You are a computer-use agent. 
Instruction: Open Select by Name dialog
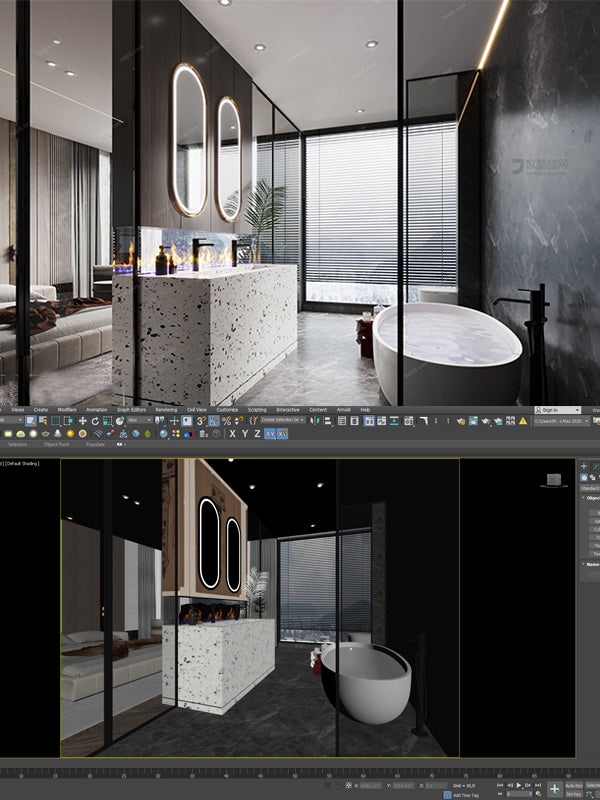pyautogui.click(x=43, y=421)
